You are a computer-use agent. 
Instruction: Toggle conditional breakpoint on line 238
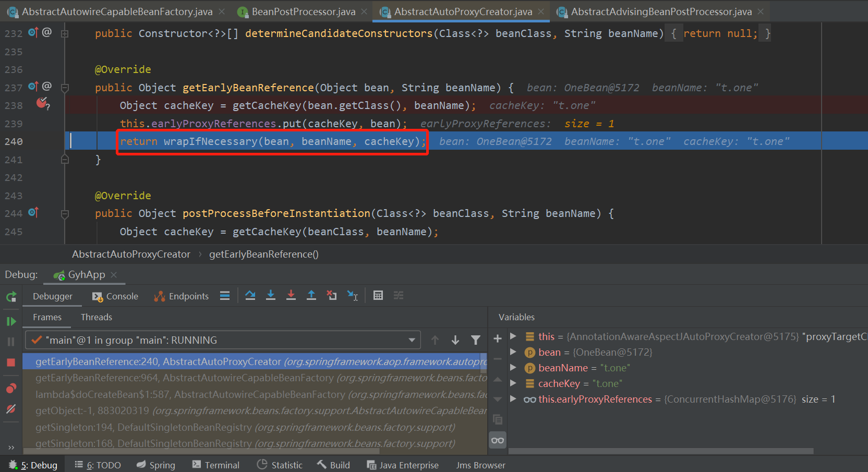click(x=43, y=103)
